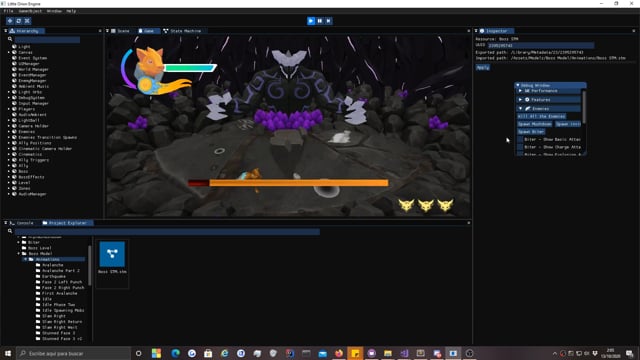The image size is (640, 360).
Task: Check the third Biter Show Explosion checkbox
Action: coord(520,154)
